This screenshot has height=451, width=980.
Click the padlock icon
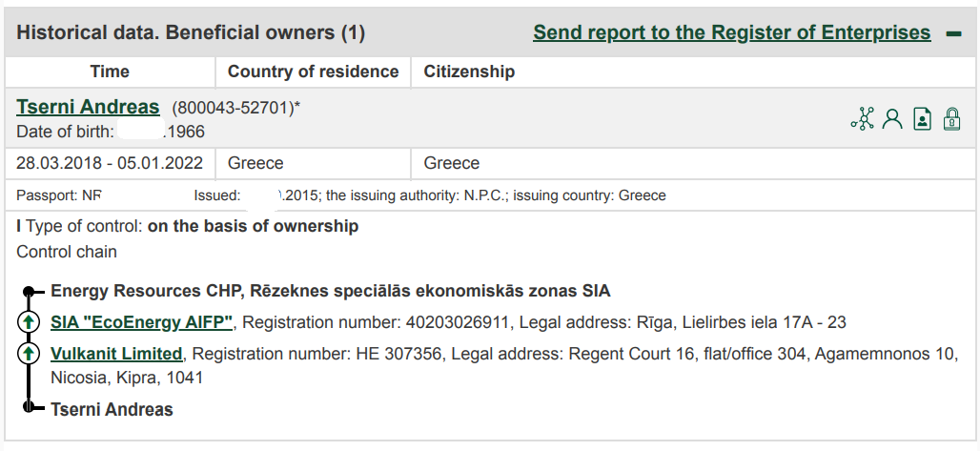point(951,118)
